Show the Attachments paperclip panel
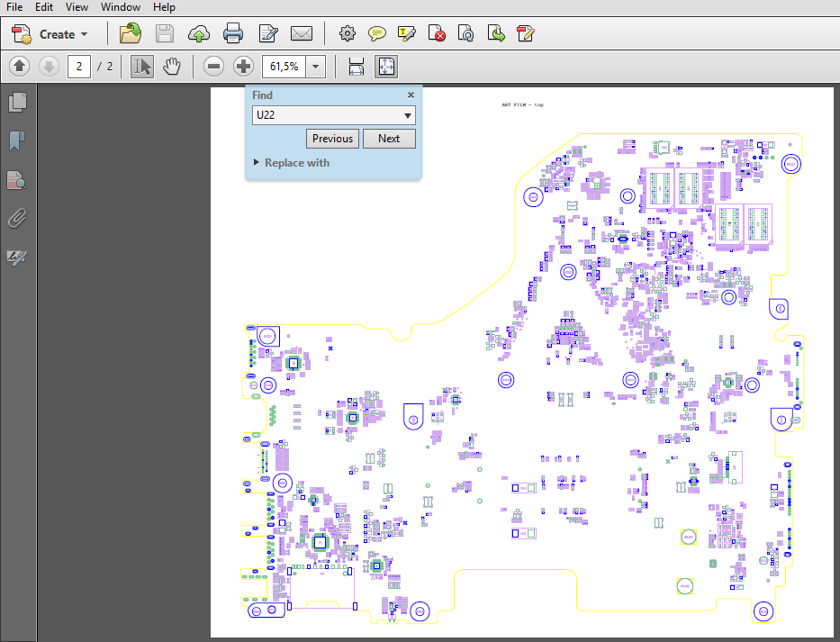Image resolution: width=840 pixels, height=642 pixels. [x=17, y=218]
